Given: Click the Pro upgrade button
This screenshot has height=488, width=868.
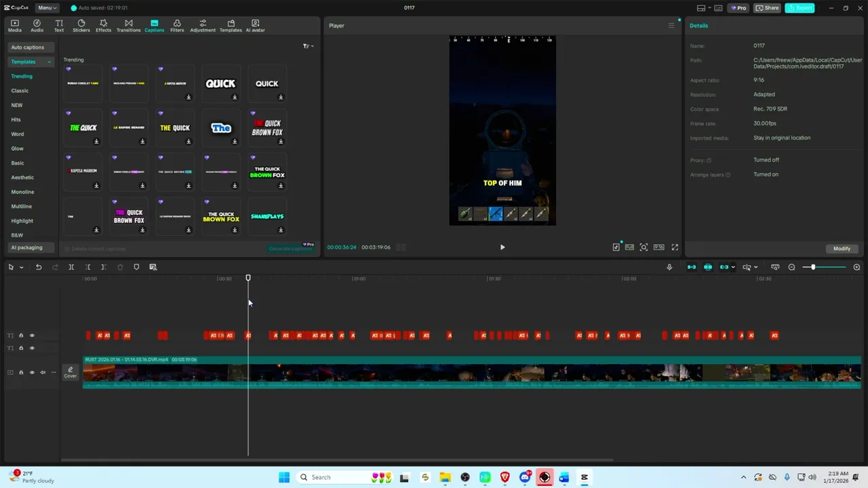Looking at the screenshot, I should pyautogui.click(x=738, y=8).
